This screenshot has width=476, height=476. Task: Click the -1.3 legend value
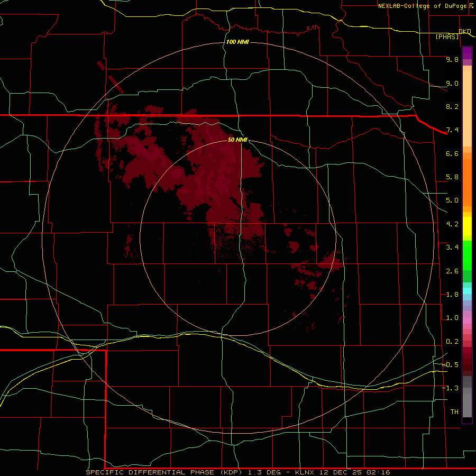[451, 388]
